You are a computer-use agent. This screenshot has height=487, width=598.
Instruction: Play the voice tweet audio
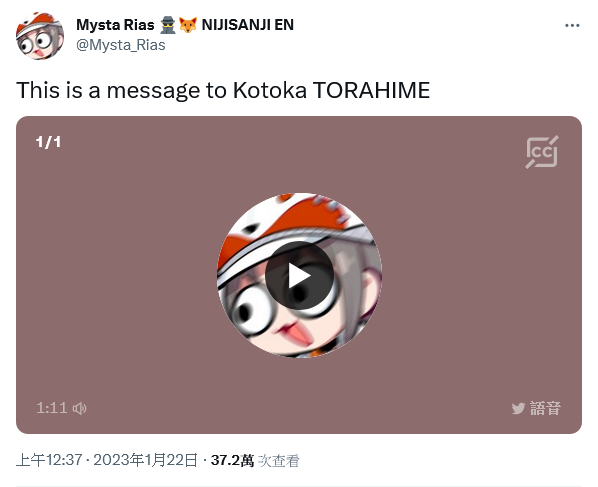pos(299,275)
